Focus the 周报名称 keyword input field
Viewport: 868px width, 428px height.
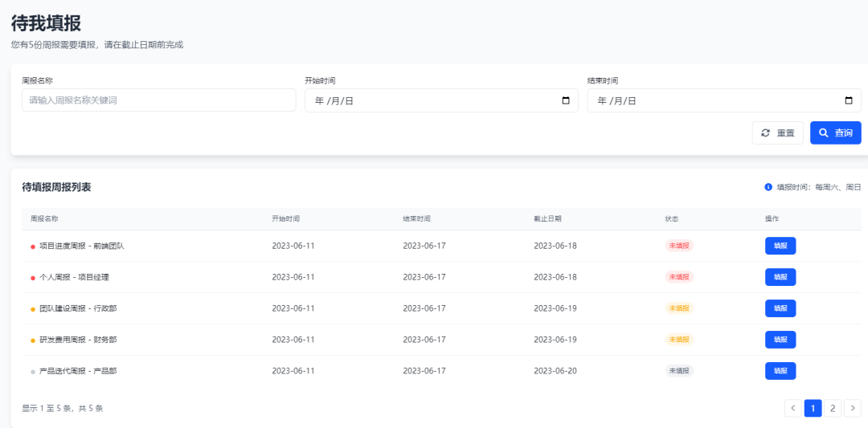click(x=159, y=100)
